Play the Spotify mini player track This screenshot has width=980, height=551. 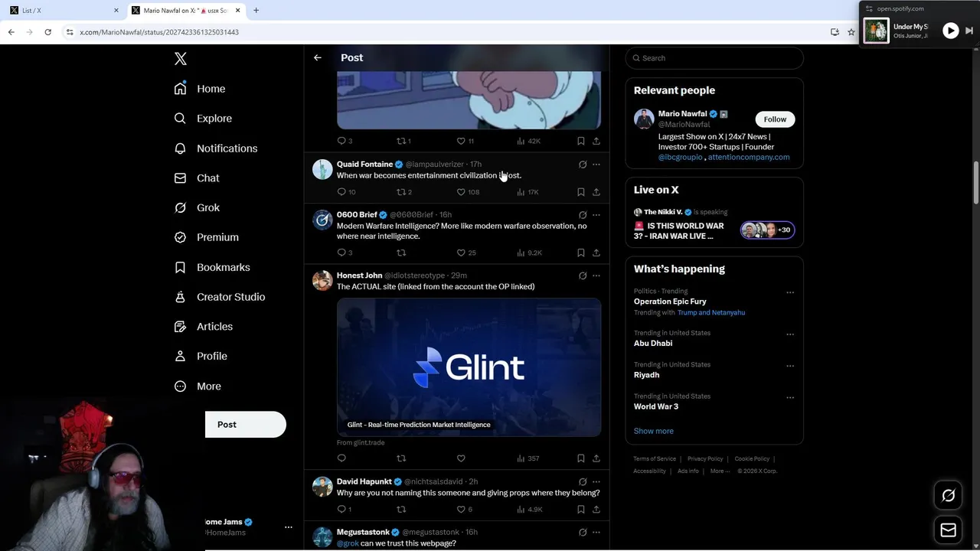pos(950,31)
